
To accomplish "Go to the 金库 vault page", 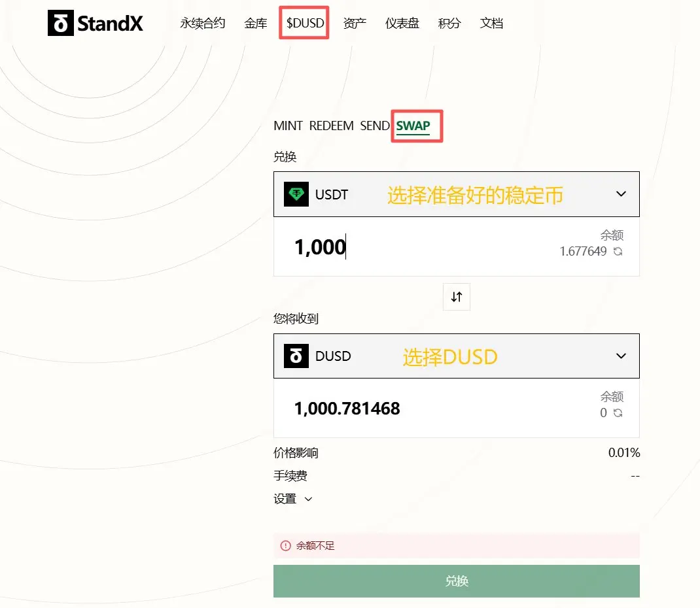I will [256, 23].
